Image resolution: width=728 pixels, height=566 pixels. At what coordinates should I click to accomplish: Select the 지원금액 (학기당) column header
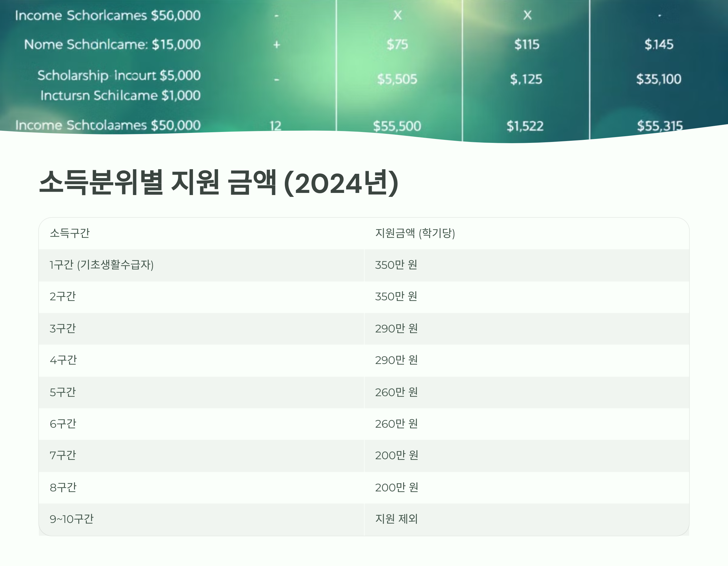[415, 233]
